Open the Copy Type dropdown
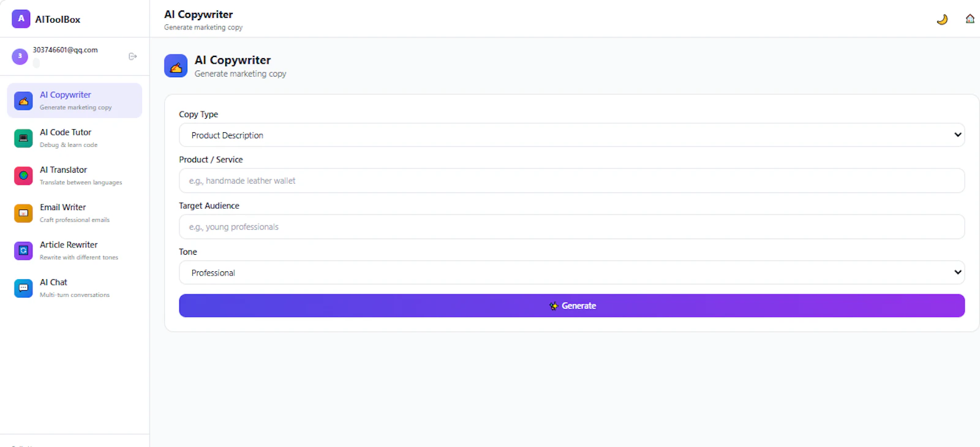This screenshot has width=980, height=447. (571, 135)
